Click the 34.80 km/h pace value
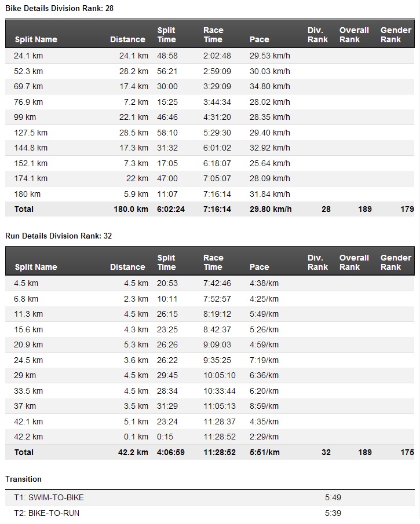 tap(269, 86)
